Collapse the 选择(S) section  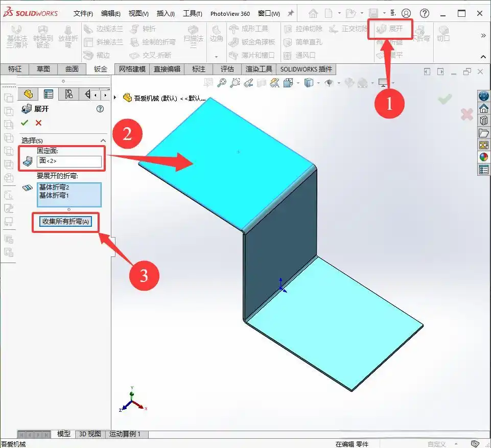103,140
